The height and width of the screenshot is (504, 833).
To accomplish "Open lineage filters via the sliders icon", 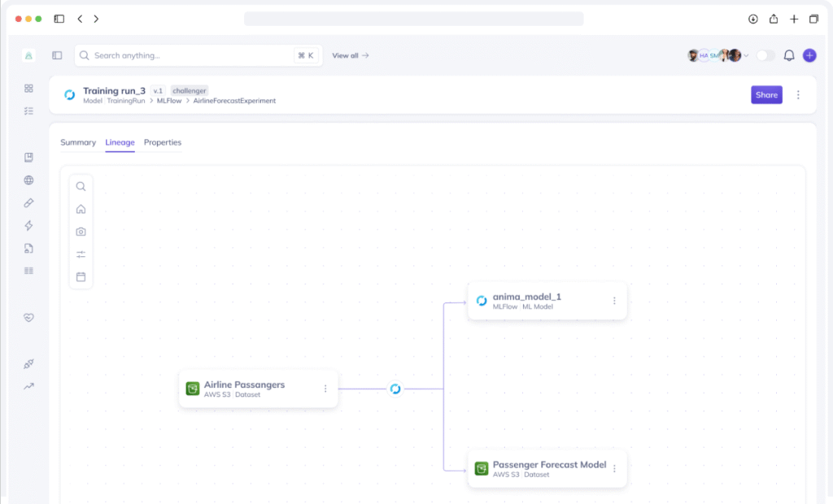I will click(x=81, y=254).
